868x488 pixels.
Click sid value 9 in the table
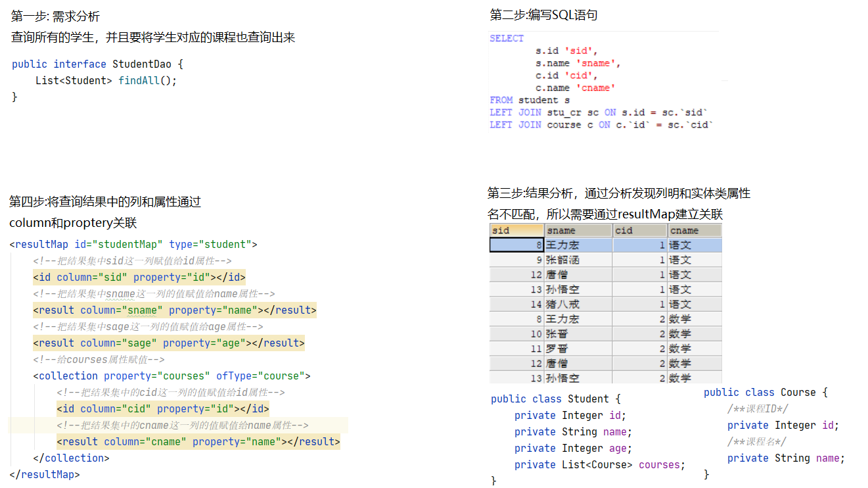pos(516,260)
